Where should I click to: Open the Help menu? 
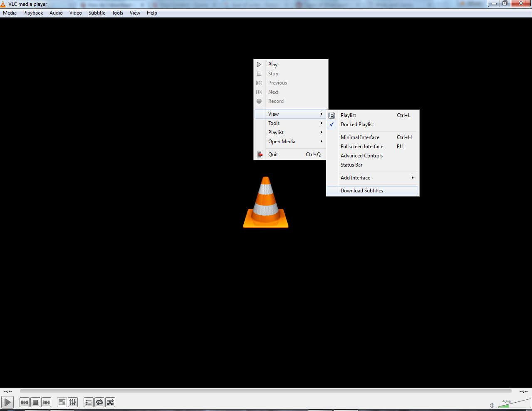tap(152, 13)
